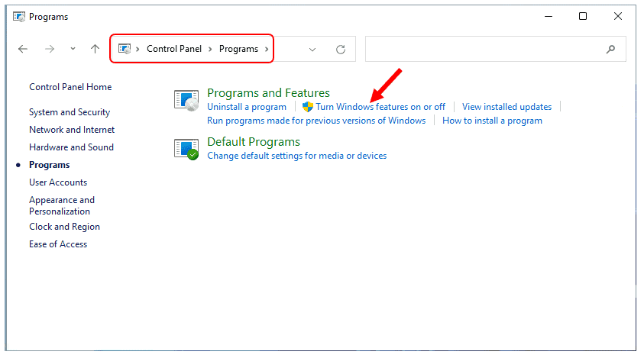644x358 pixels.
Task: Open Network and Internet category
Action: click(72, 130)
